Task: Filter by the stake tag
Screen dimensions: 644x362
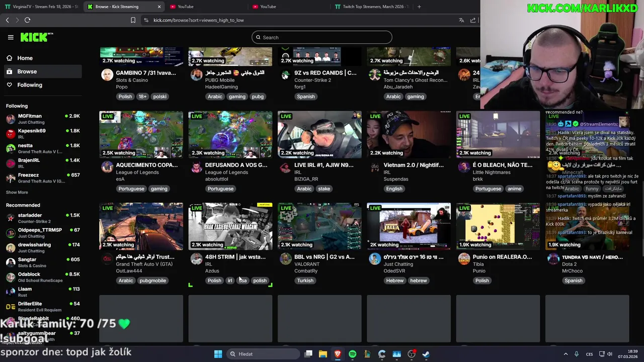Action: pyautogui.click(x=324, y=189)
